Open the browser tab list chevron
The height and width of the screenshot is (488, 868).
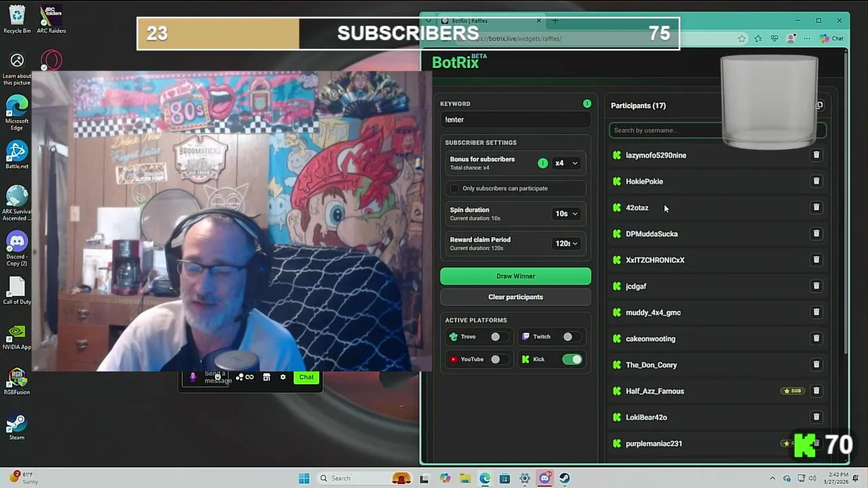(428, 21)
